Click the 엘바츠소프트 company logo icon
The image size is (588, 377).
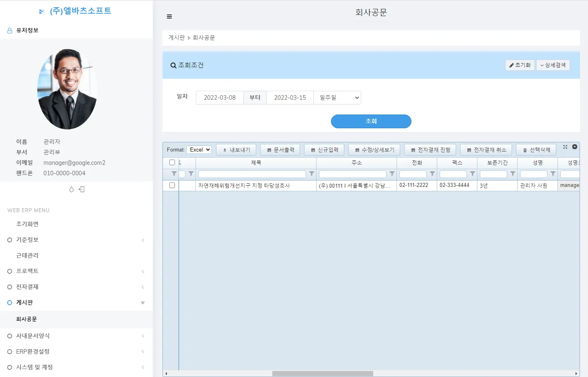(x=40, y=11)
